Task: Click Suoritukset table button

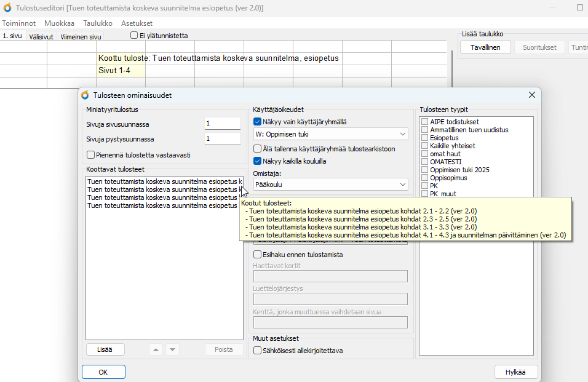Action: [x=539, y=47]
